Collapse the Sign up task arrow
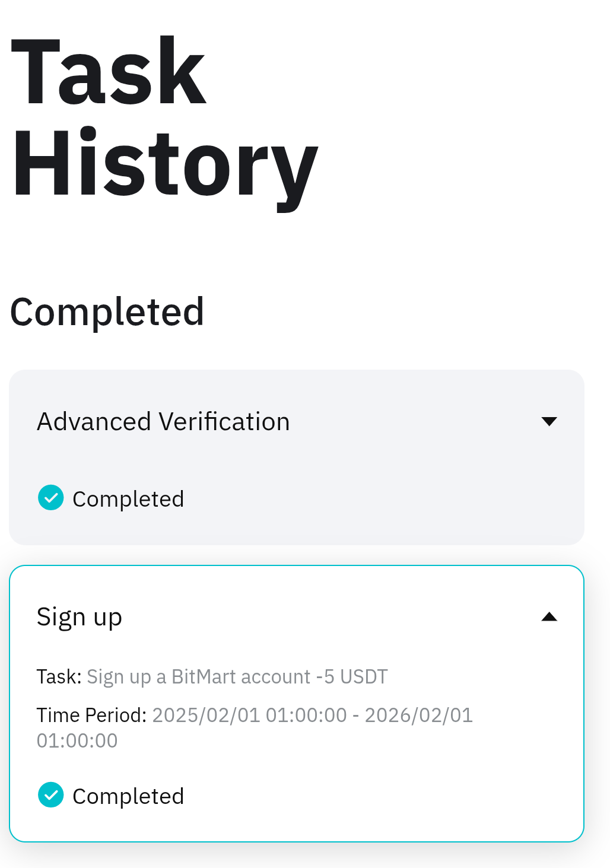Screen dimensions: 610x868 pyautogui.click(x=549, y=617)
